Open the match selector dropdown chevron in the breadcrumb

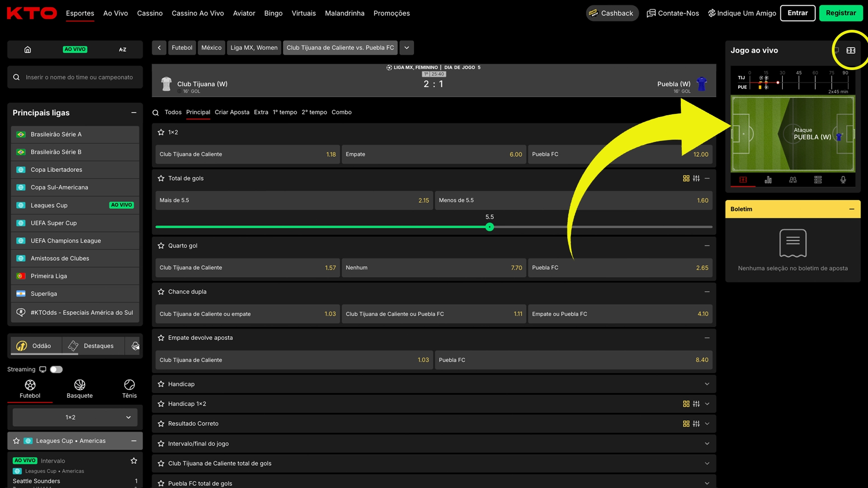click(406, 48)
